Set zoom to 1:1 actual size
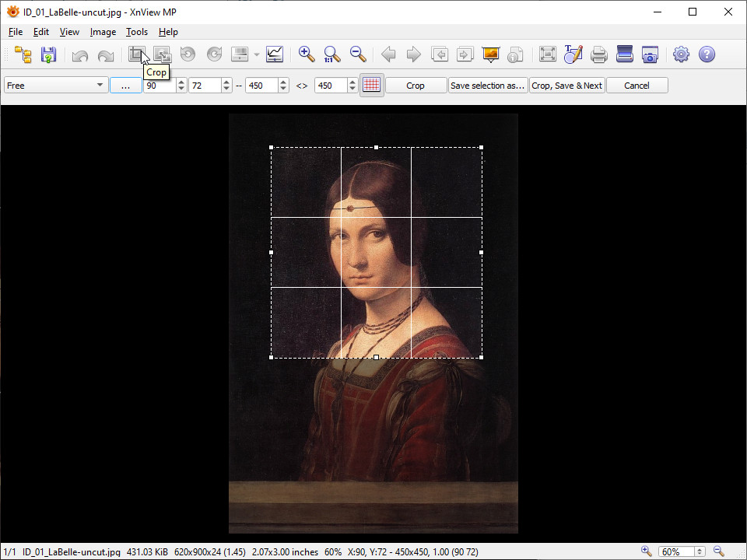The image size is (747, 560). click(x=332, y=54)
